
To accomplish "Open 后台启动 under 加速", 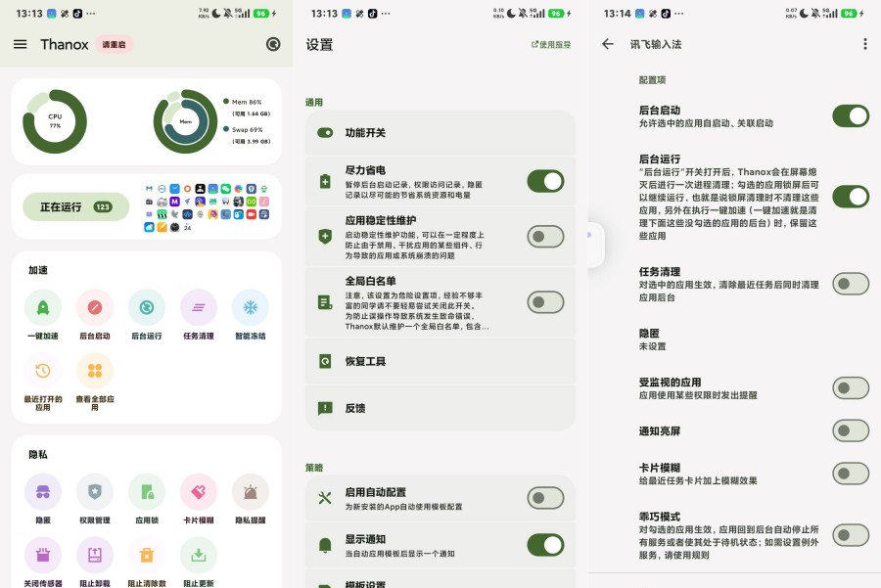I will pyautogui.click(x=94, y=308).
